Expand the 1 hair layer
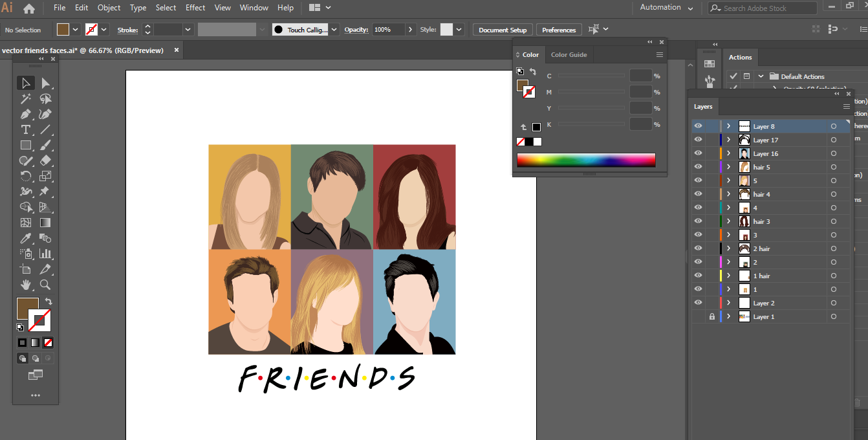This screenshot has height=440, width=868. tap(729, 276)
